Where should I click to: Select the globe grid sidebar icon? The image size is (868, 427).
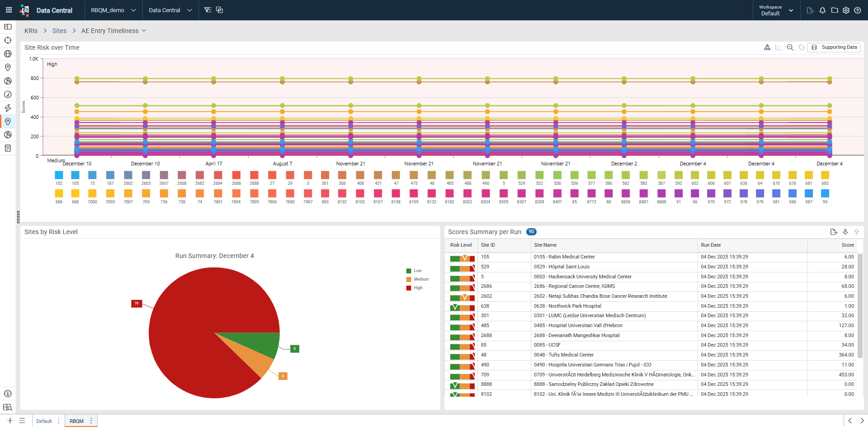tap(8, 54)
